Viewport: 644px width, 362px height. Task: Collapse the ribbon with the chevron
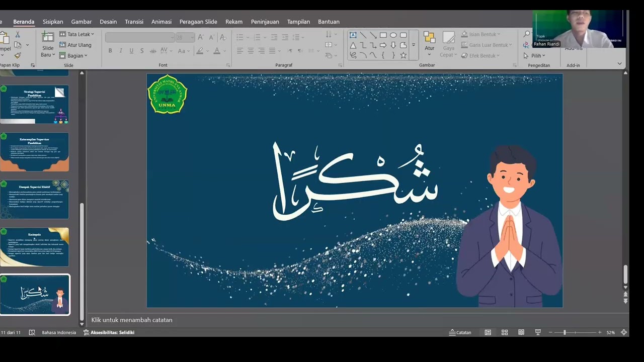pos(619,64)
